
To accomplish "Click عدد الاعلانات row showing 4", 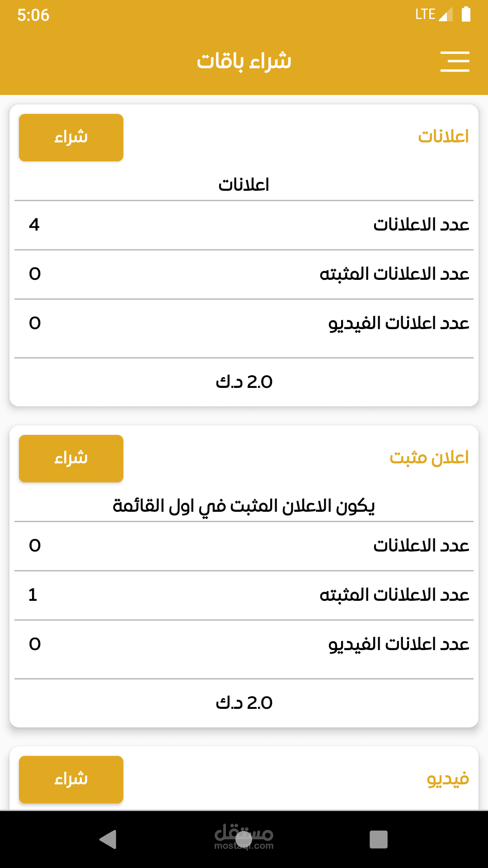I will (244, 225).
